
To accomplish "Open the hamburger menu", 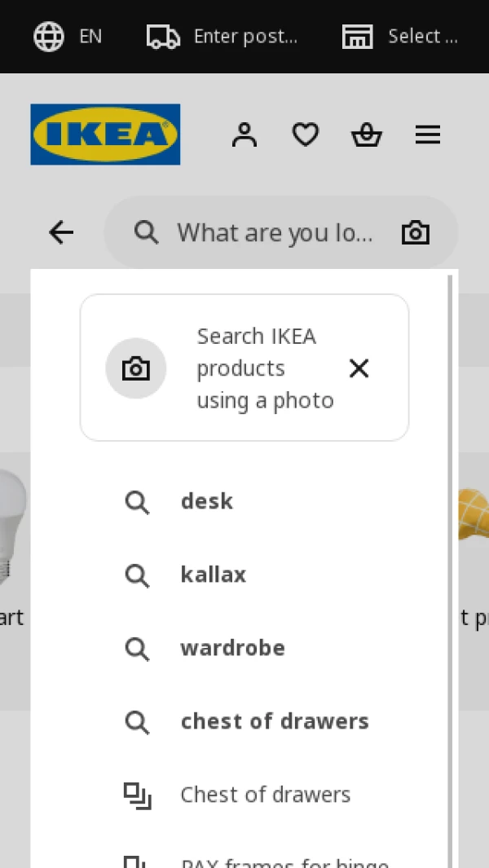I will (x=427, y=134).
